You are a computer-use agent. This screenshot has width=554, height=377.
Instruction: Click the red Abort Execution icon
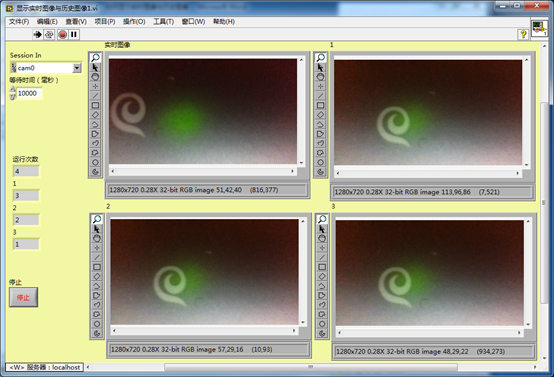coord(63,34)
